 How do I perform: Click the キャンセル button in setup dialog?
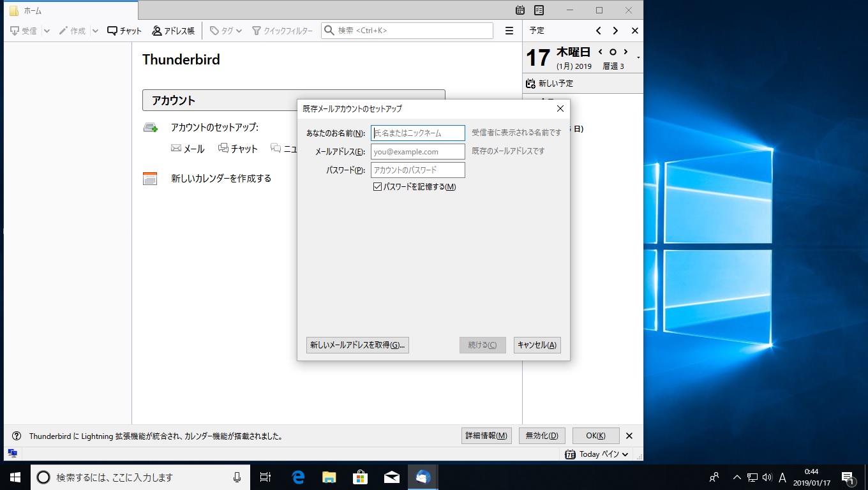tap(537, 345)
